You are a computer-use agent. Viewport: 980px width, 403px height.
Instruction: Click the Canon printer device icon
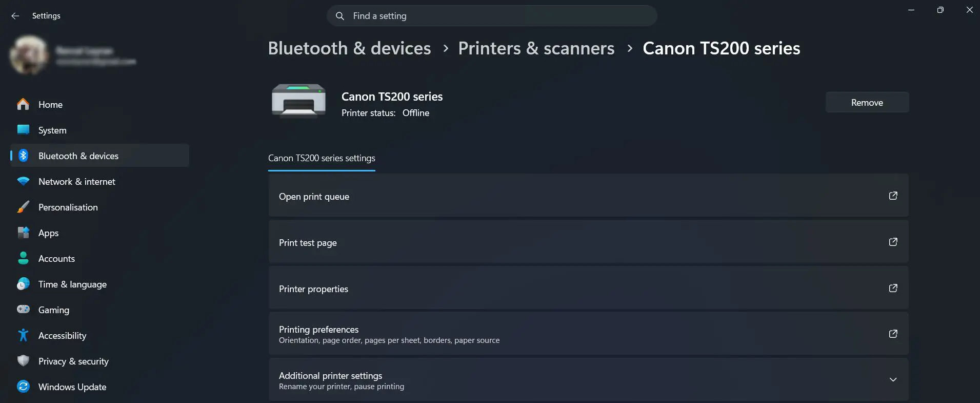(x=298, y=101)
